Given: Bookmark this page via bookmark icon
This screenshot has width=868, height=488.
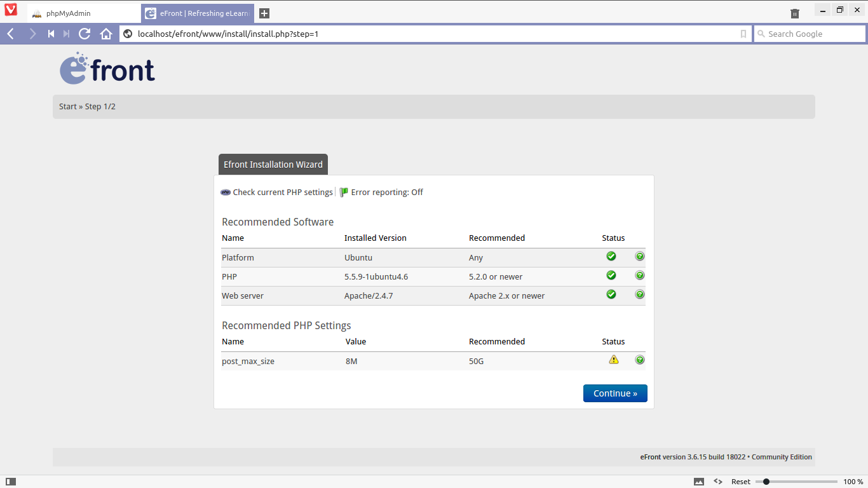Looking at the screenshot, I should tap(743, 34).
